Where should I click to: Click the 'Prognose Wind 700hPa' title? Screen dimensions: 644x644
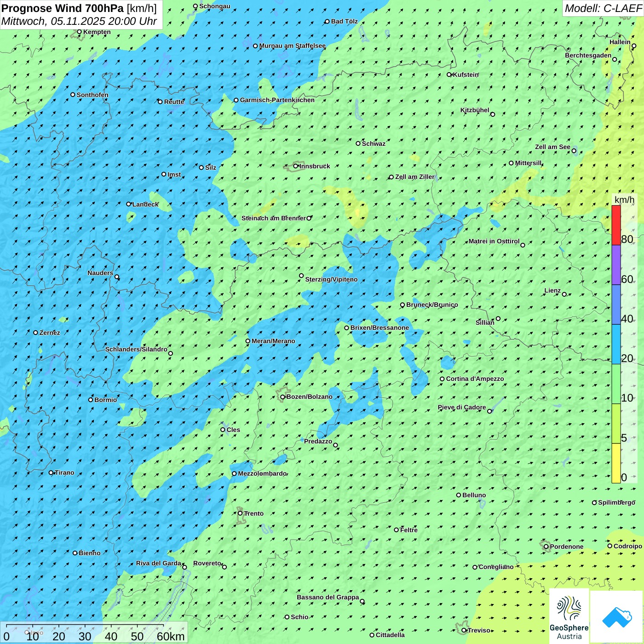(63, 8)
